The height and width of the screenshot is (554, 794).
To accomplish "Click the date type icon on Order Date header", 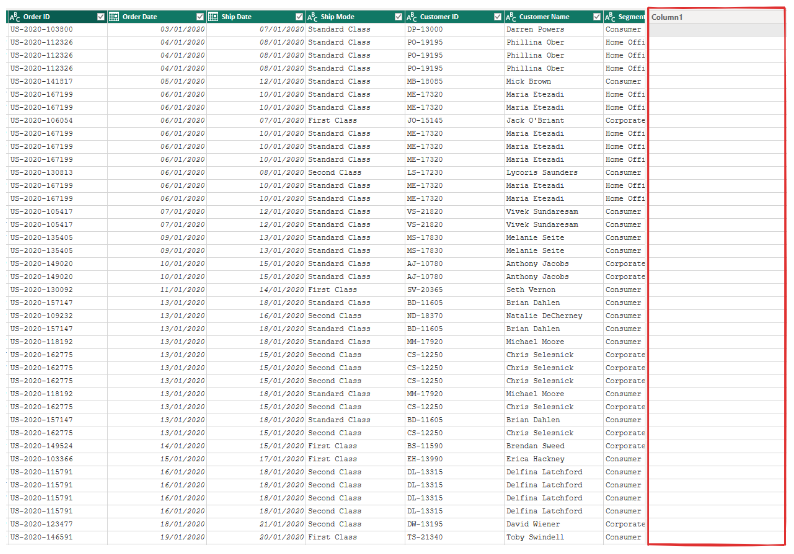I will 114,17.
